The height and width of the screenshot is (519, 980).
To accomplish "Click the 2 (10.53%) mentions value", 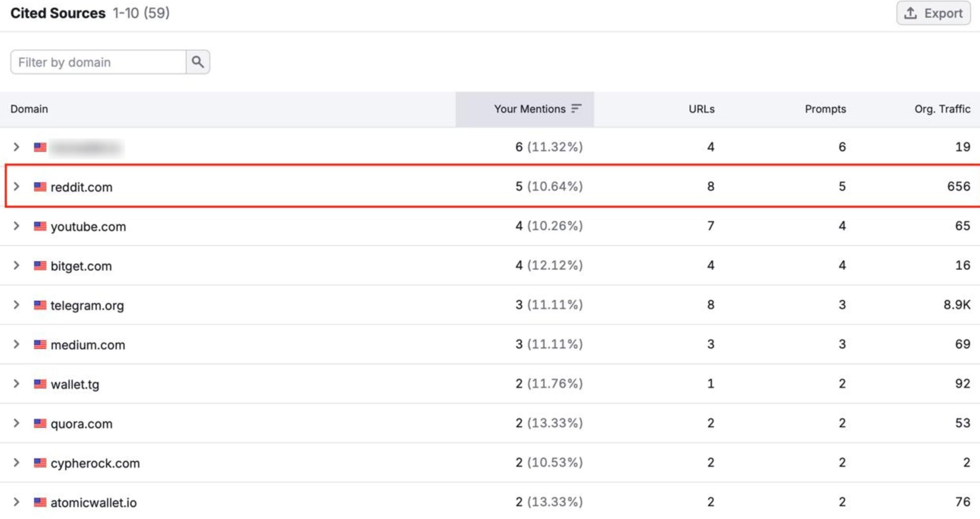I will point(549,463).
